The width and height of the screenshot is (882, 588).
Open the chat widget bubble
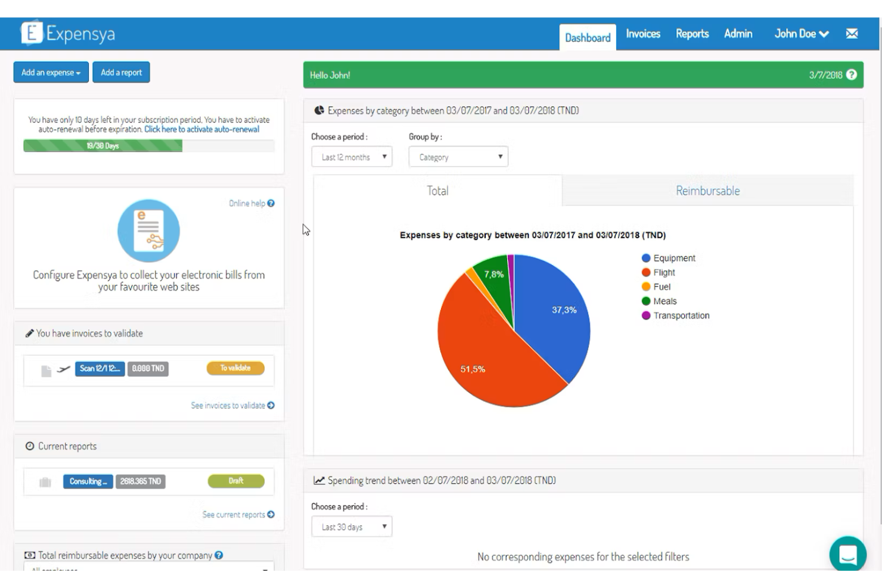pos(847,554)
